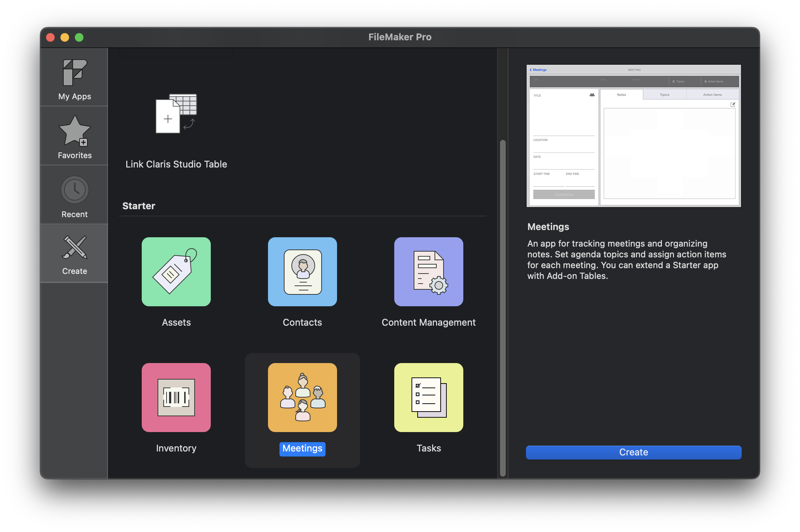800x532 pixels.
Task: Click the Link Claris Studio Table label
Action: pos(176,164)
